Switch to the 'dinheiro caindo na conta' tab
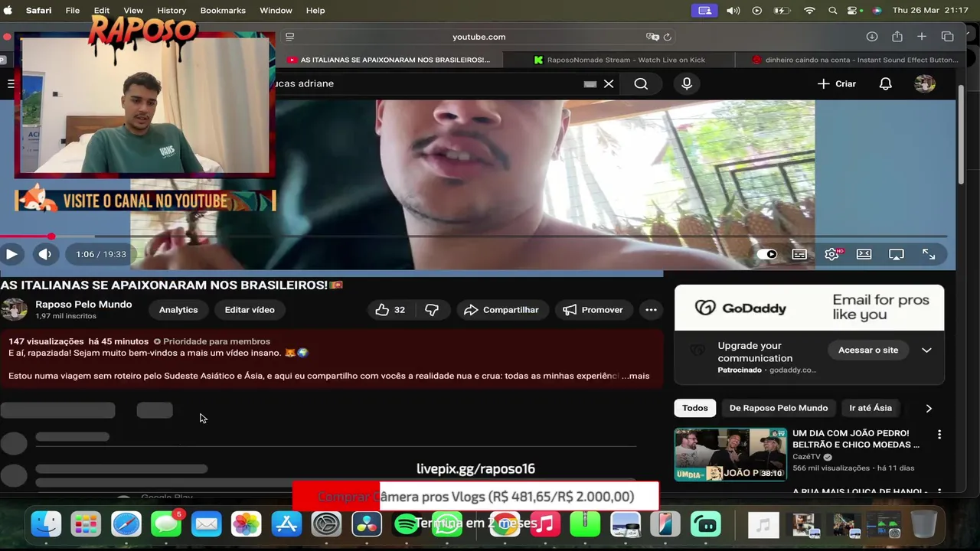Image resolution: width=980 pixels, height=551 pixels. pos(854,60)
